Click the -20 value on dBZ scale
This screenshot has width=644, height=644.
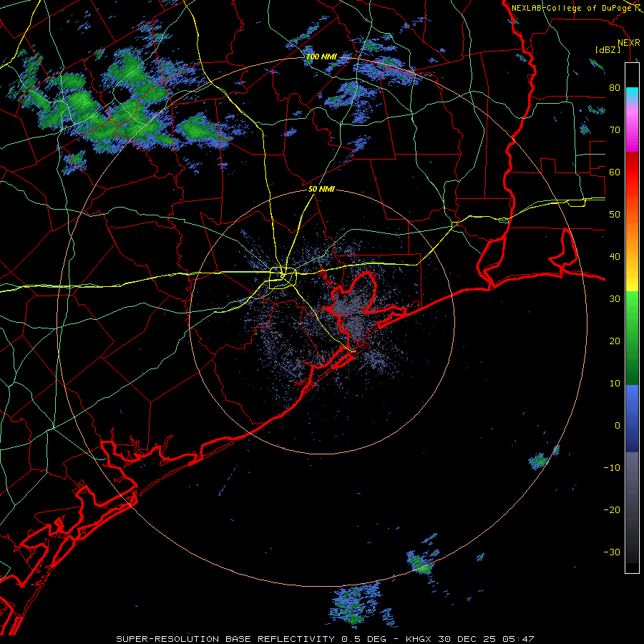pos(612,510)
